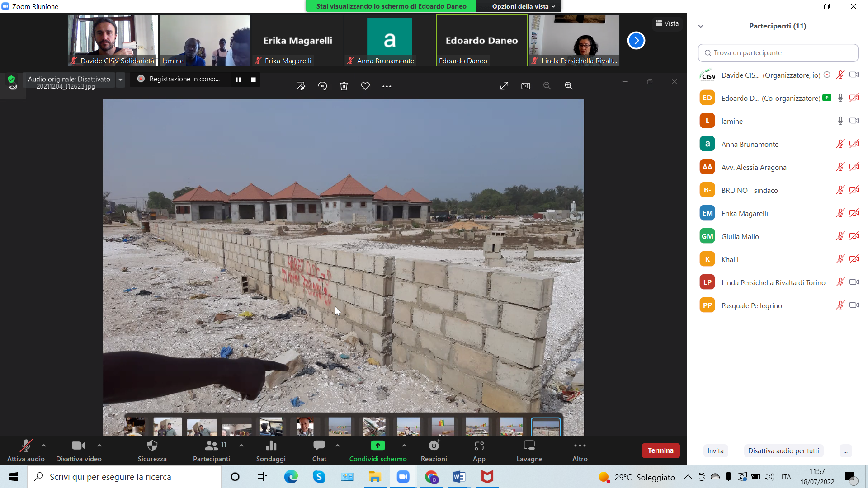Show next video tiles with blue arrow
This screenshot has height=488, width=868.
pyautogui.click(x=636, y=41)
